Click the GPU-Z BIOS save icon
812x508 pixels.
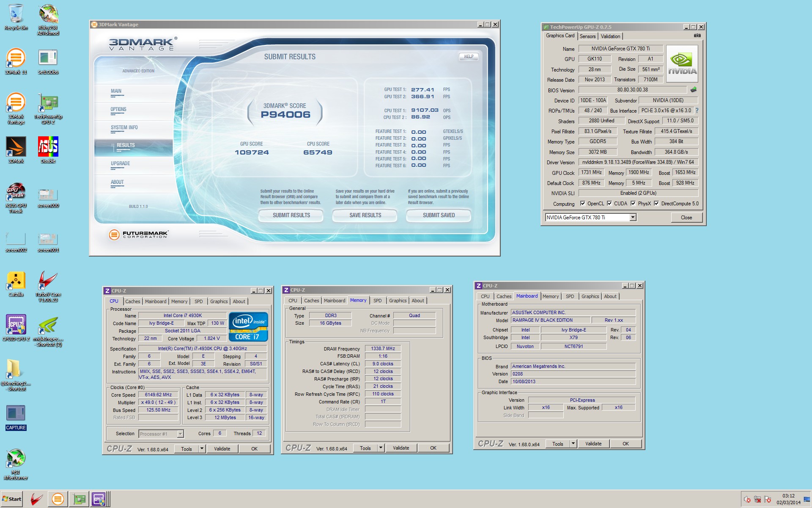(x=694, y=90)
